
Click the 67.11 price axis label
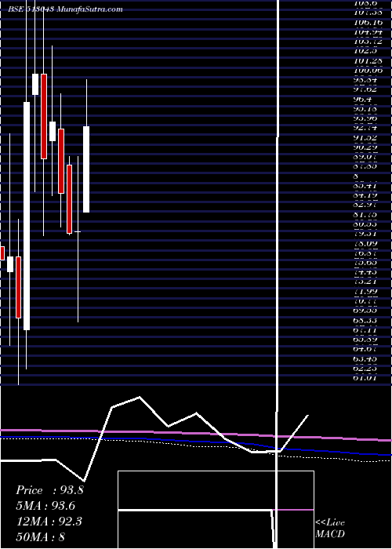pos(364,329)
